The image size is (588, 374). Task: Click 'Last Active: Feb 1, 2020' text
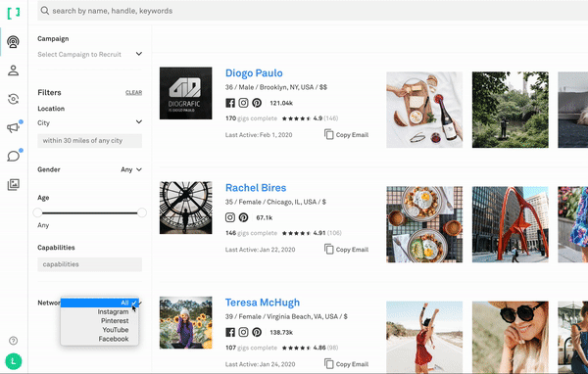[x=259, y=135]
